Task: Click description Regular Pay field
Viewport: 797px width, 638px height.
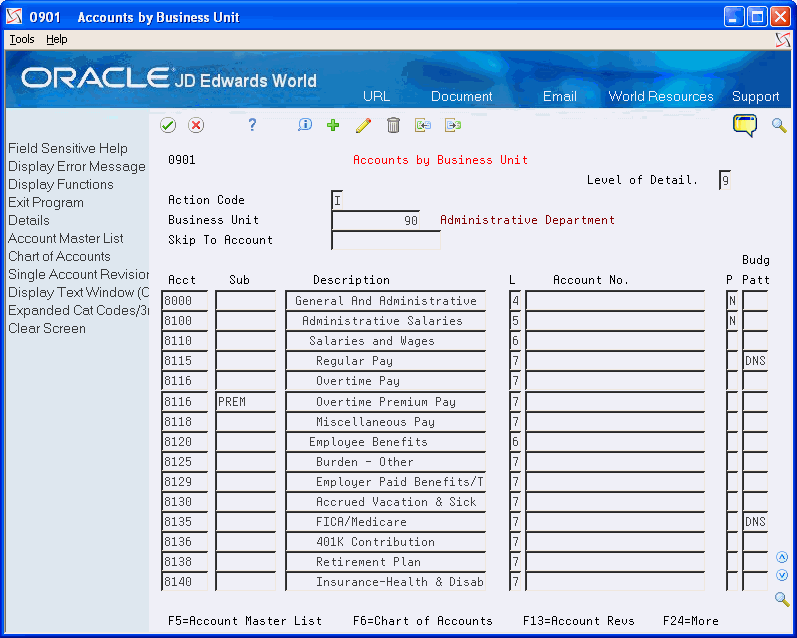Action: (385, 361)
